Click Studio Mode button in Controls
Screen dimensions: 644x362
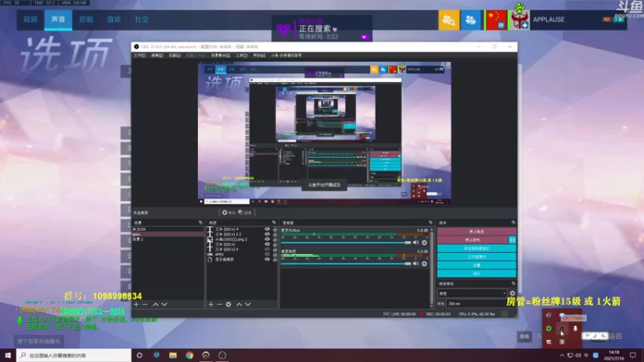477,257
